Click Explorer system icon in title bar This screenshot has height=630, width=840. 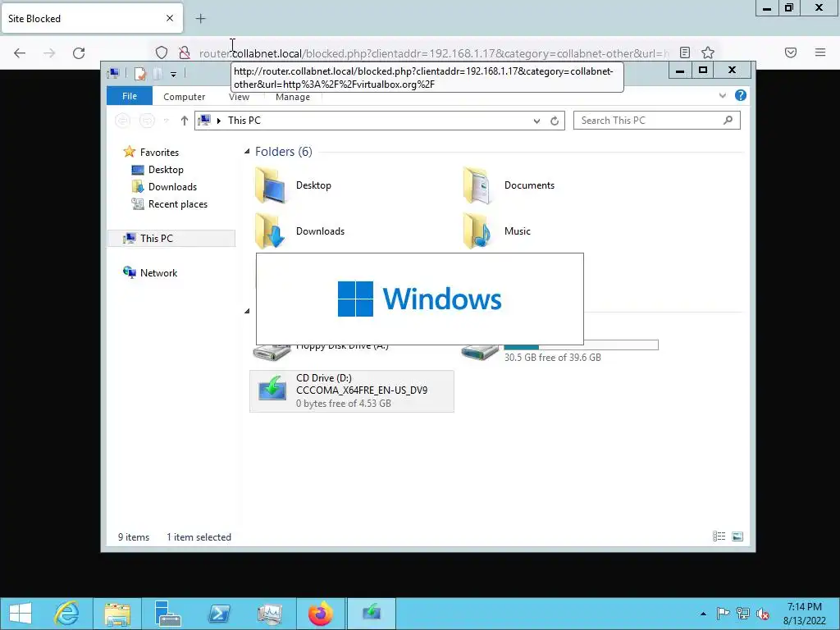point(113,73)
